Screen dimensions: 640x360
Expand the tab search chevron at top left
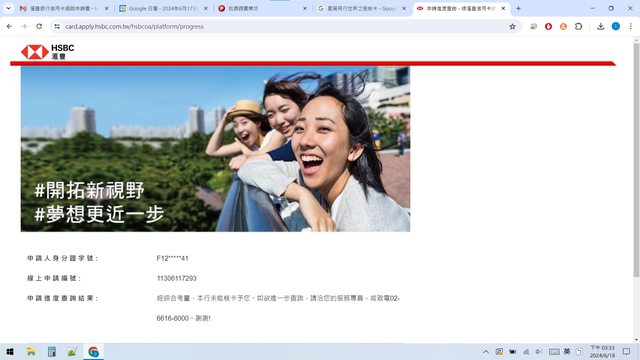8,8
